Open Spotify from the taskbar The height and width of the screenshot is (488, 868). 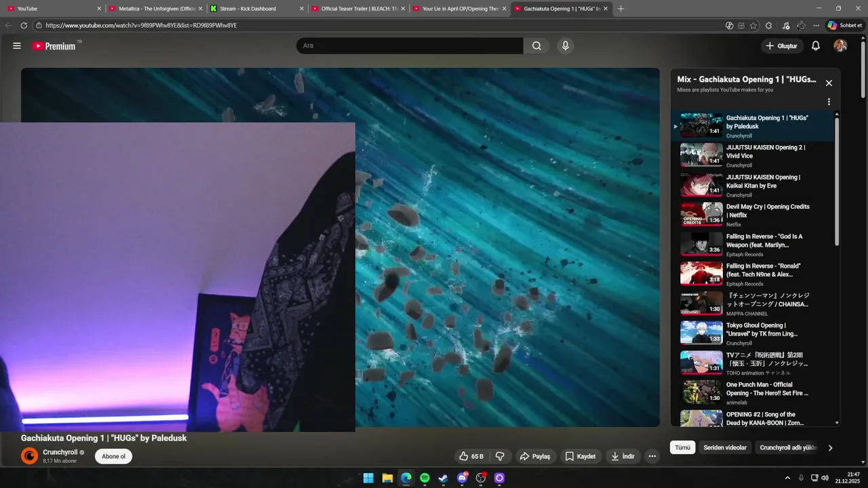pos(425,478)
